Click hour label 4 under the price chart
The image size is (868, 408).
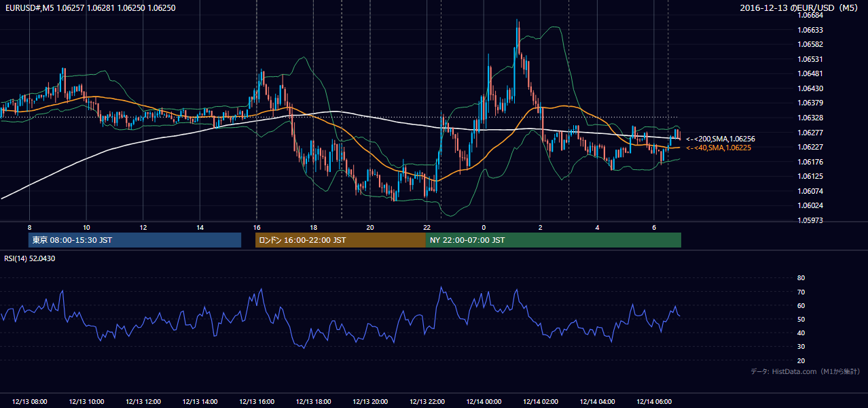(597, 227)
